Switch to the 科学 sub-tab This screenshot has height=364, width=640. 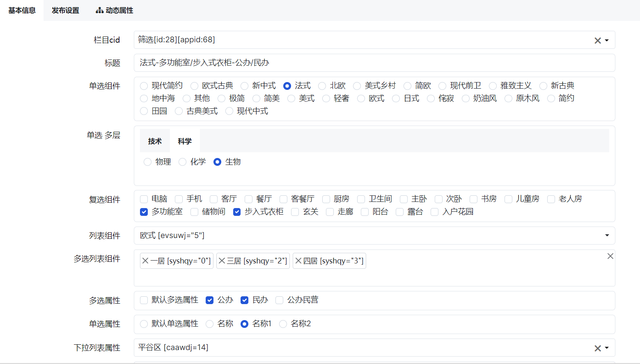tap(185, 141)
